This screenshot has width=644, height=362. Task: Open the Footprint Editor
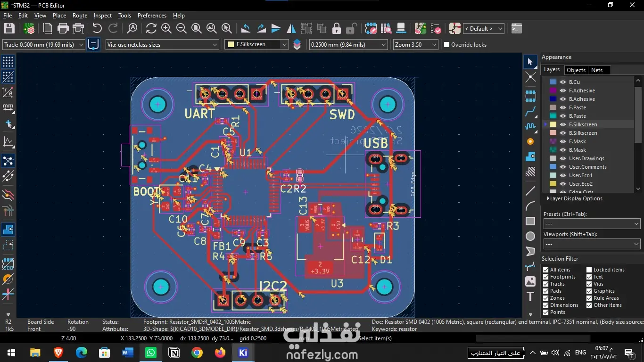(371, 29)
